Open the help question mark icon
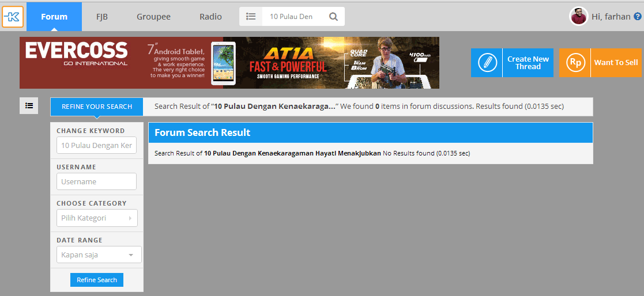 point(638,16)
